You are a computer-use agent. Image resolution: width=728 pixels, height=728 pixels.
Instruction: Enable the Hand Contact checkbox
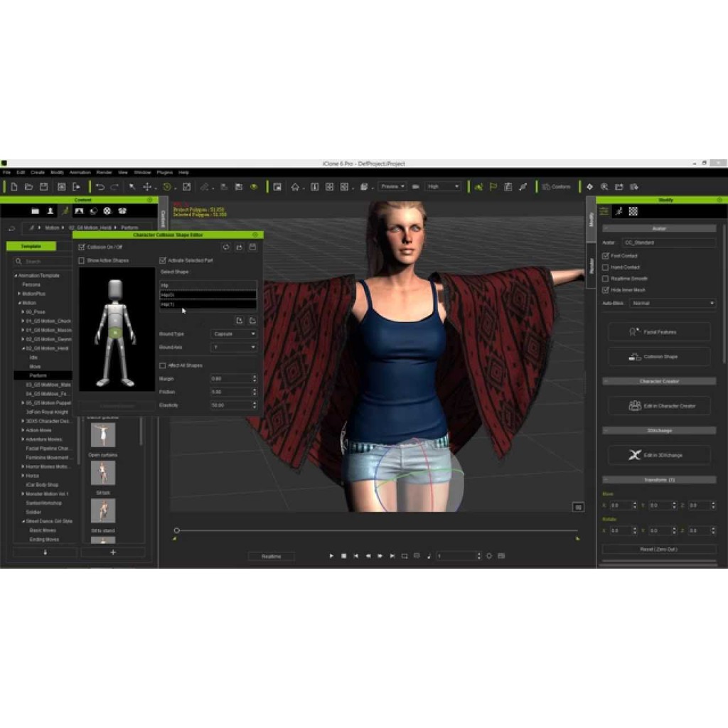605,267
